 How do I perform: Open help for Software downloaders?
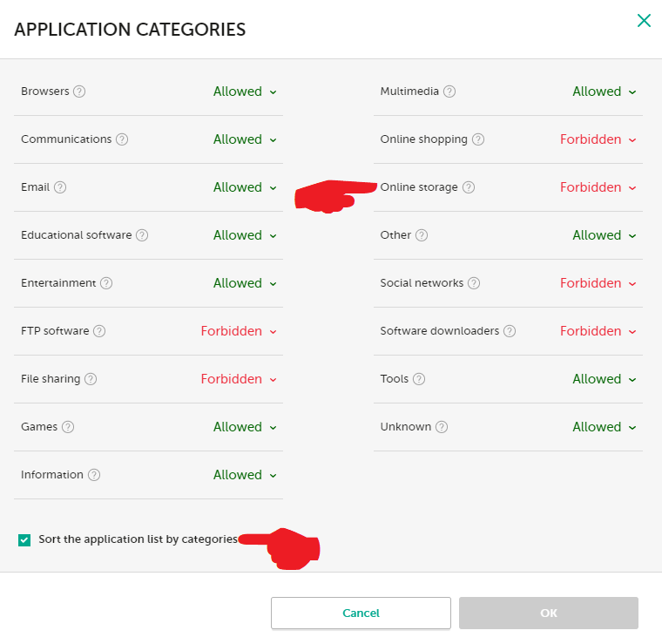[x=510, y=331]
